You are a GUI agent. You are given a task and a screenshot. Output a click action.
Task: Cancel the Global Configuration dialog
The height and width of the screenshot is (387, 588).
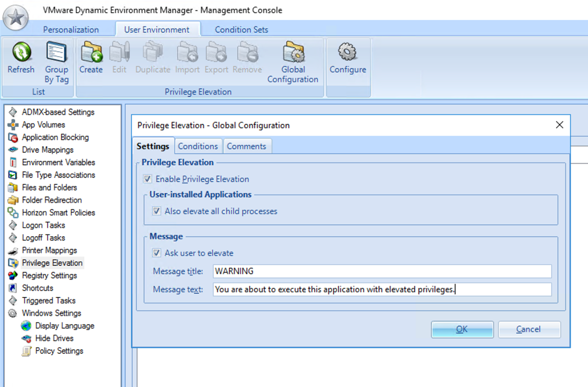click(x=529, y=329)
